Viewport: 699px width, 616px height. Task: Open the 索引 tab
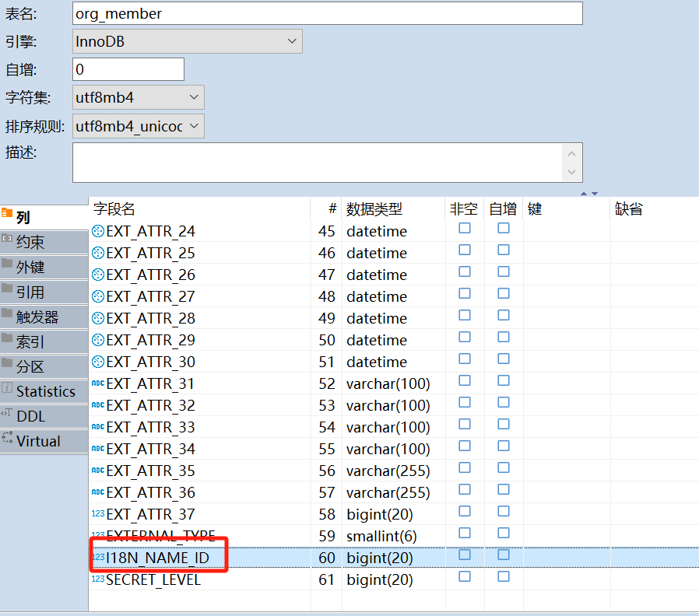coord(44,342)
